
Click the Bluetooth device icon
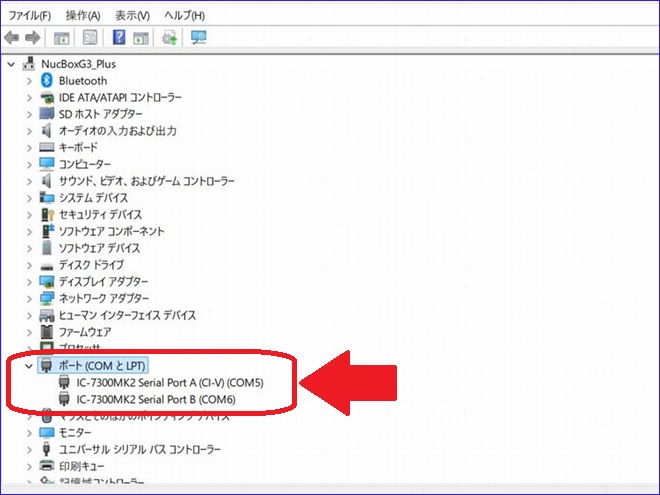tap(47, 81)
